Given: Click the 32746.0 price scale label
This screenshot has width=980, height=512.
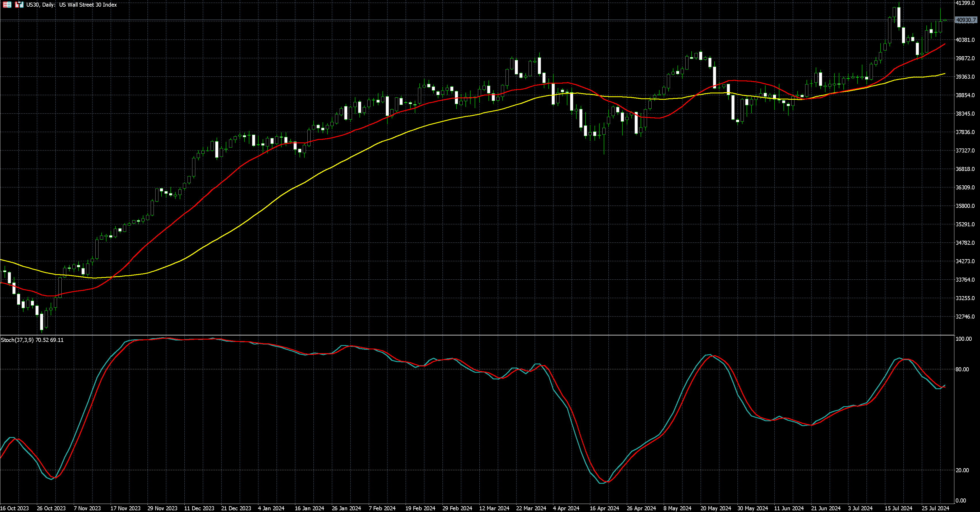Looking at the screenshot, I should pos(965,316).
